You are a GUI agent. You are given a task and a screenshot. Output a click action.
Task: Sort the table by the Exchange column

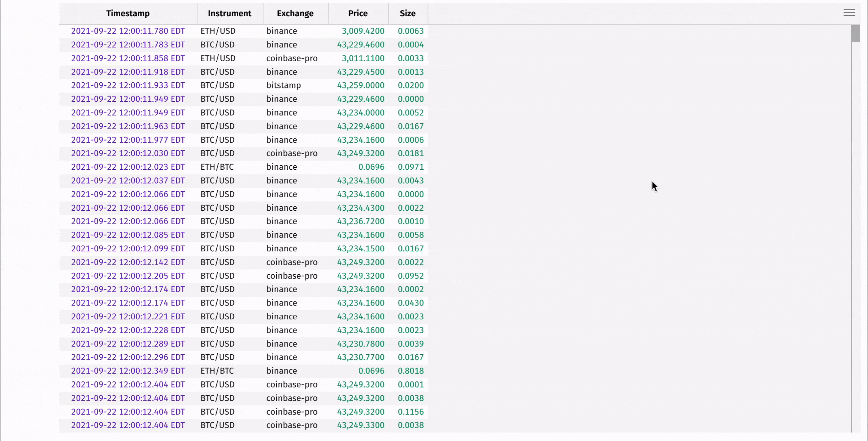(295, 14)
